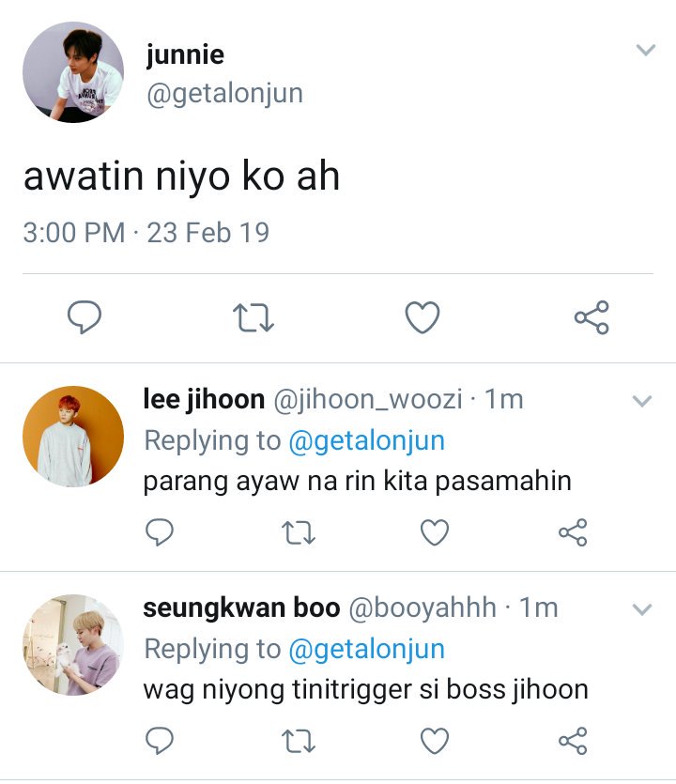Reply to junnie's main tweet
This screenshot has height=784, width=676.
click(84, 317)
